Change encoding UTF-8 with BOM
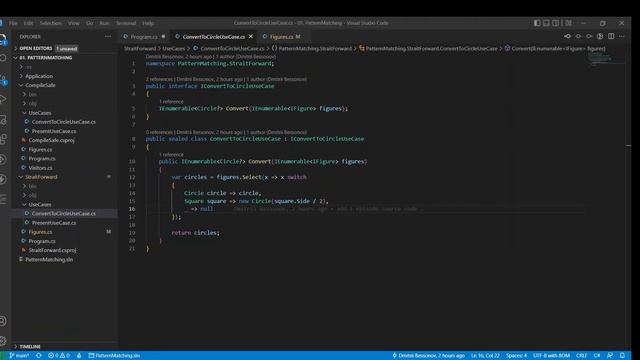Viewport: 640px width, 360px height. (551, 356)
